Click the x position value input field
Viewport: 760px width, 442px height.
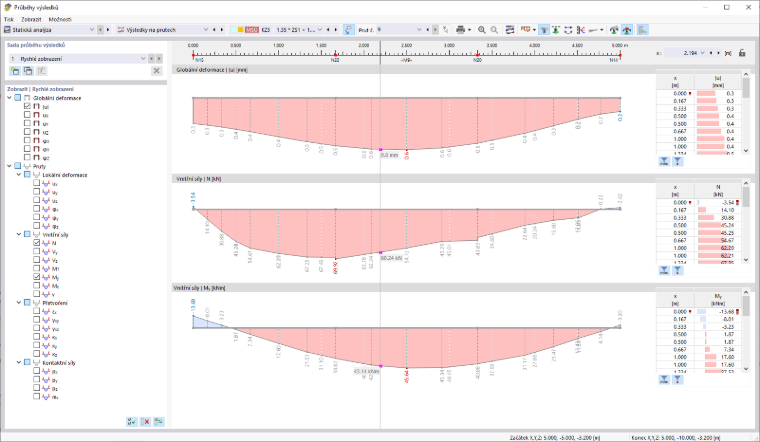point(685,53)
